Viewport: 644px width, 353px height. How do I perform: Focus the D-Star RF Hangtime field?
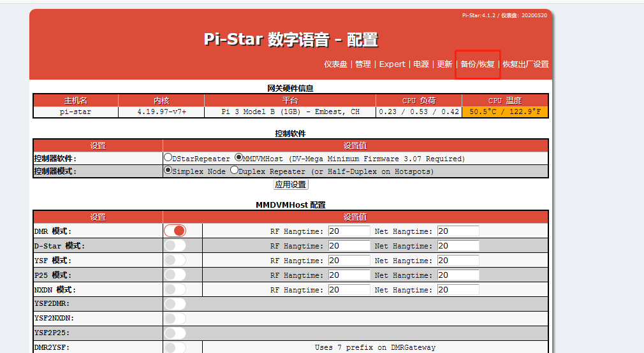click(349, 246)
